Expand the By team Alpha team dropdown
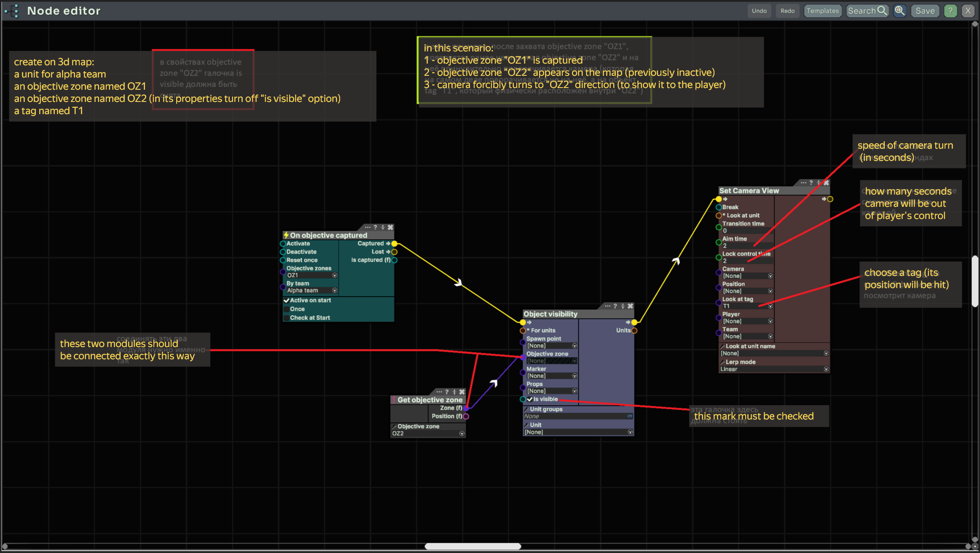 [x=334, y=291]
